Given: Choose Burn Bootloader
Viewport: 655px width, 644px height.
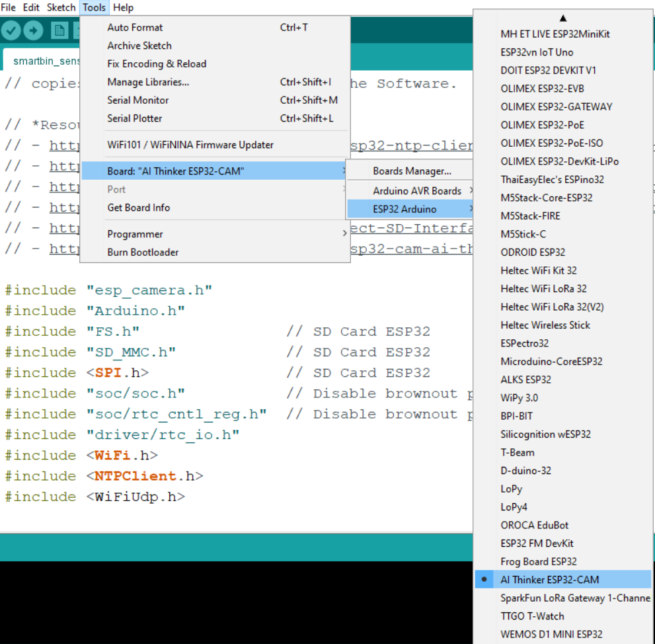Looking at the screenshot, I should pos(215,252).
